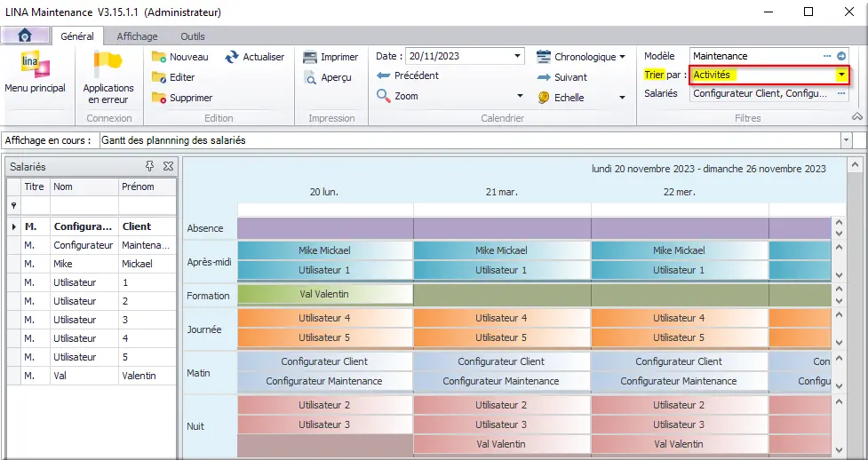Image resolution: width=868 pixels, height=460 pixels.
Task: Click Salariés filter ellipsis button
Action: click(x=841, y=93)
